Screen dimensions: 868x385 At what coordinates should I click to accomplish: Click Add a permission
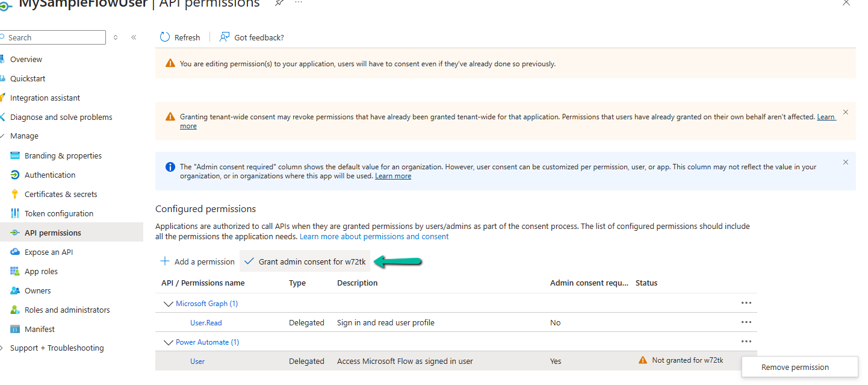coord(198,261)
